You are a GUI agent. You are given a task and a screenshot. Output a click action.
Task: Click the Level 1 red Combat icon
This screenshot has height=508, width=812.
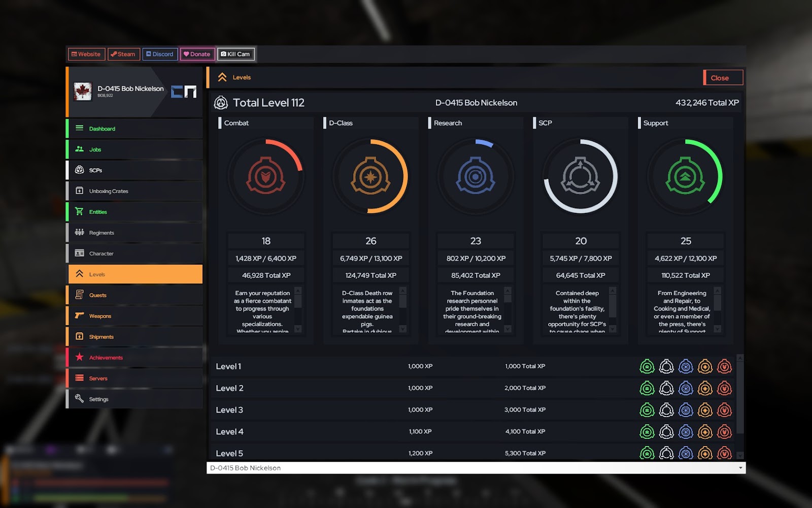[x=724, y=366]
